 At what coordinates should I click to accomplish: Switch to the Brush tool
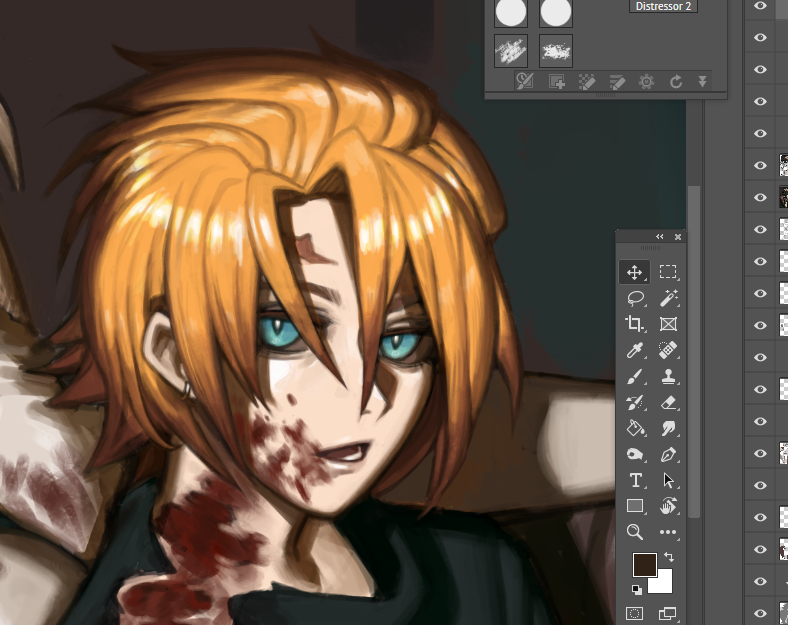pyautogui.click(x=634, y=377)
